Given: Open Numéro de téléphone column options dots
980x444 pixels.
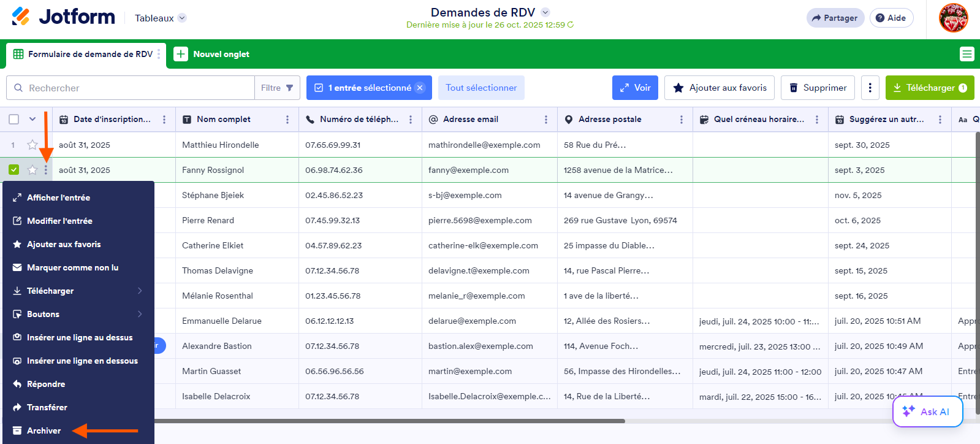Looking at the screenshot, I should click(x=411, y=120).
